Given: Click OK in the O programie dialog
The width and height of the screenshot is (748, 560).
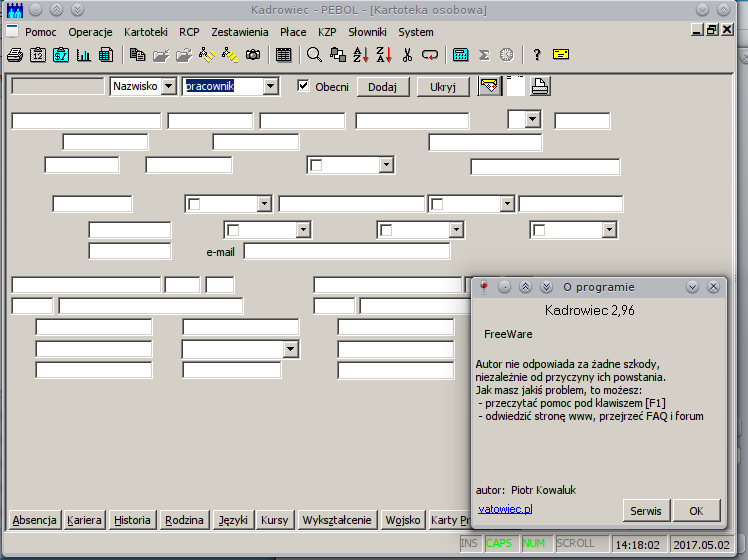Looking at the screenshot, I should (696, 511).
